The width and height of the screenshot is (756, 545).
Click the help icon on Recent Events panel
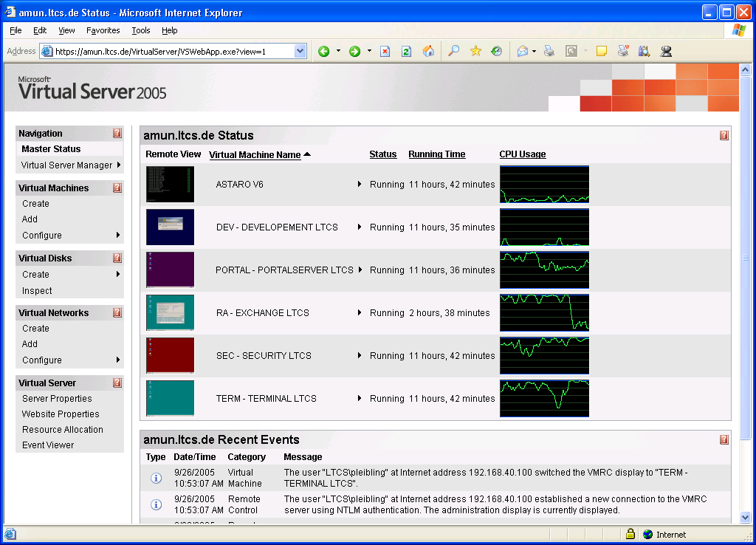(724, 439)
